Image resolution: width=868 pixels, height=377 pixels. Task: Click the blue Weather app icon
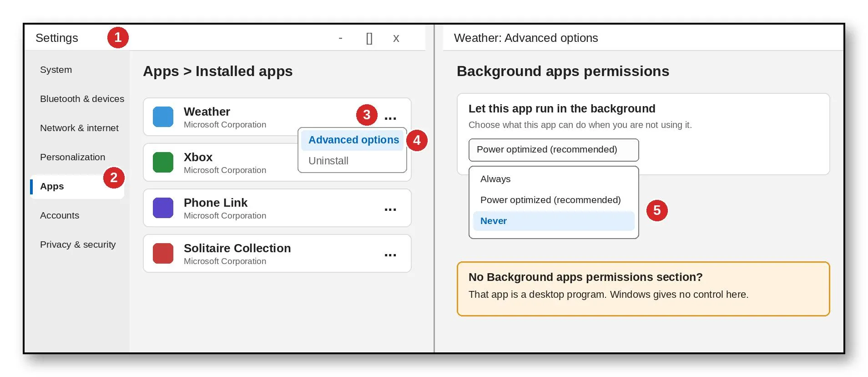(x=163, y=117)
